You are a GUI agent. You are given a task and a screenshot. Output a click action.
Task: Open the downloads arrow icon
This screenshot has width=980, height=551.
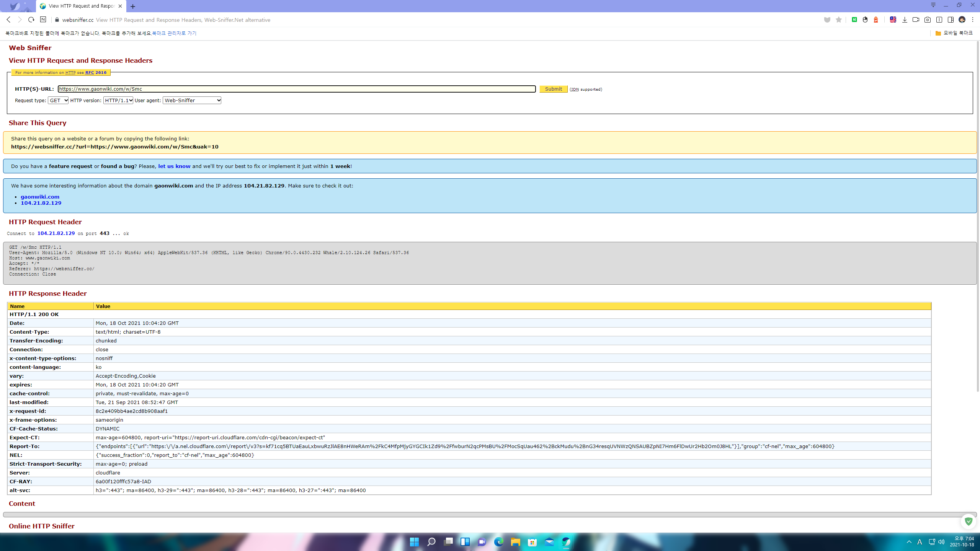(x=905, y=20)
